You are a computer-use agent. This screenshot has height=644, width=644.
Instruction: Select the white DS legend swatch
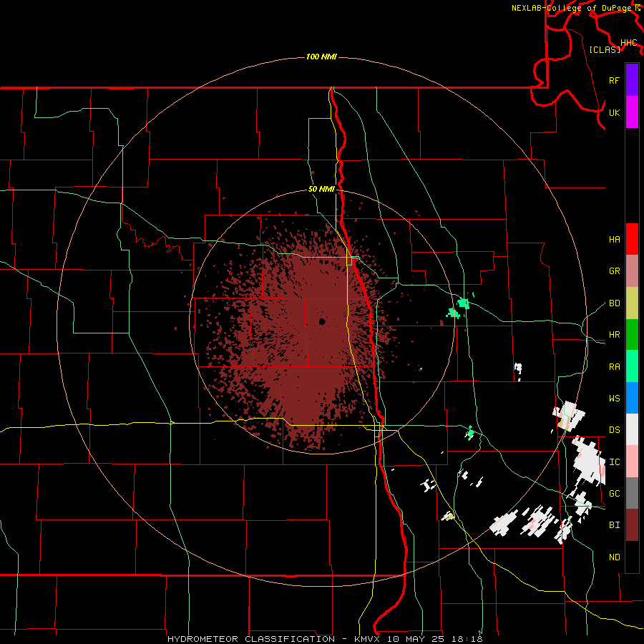[x=632, y=429]
